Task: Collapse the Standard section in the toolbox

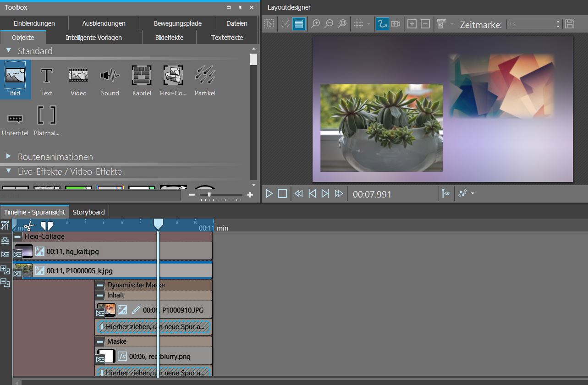Action: tap(9, 50)
